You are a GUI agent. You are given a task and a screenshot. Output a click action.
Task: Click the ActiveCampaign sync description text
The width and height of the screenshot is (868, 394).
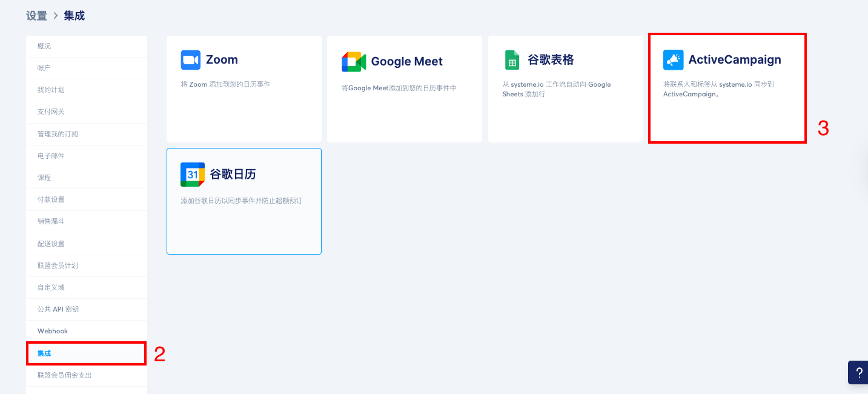tap(718, 89)
